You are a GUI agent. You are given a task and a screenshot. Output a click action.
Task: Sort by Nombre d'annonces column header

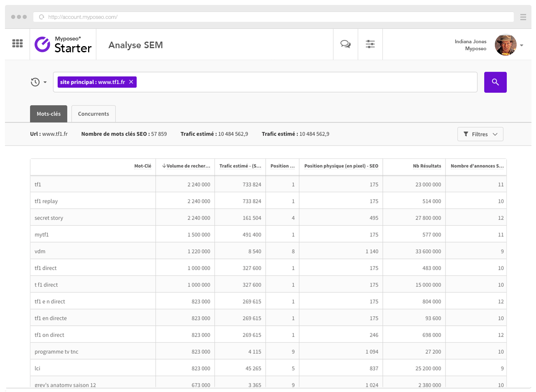coord(477,166)
